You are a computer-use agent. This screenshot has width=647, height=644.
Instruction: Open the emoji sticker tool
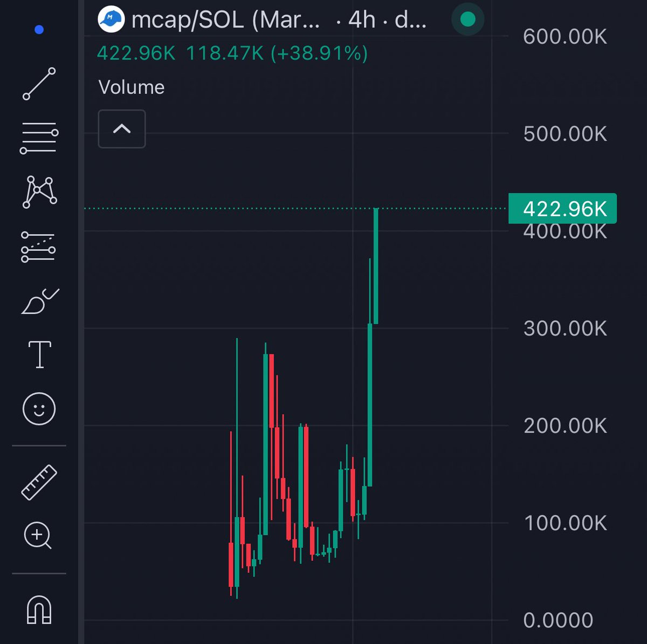point(39,409)
